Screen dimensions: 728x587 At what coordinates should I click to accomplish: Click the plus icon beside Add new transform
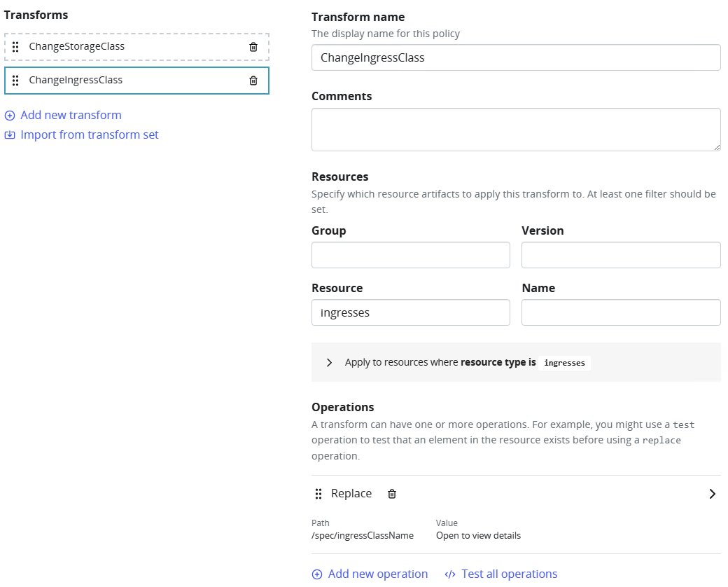pos(10,116)
